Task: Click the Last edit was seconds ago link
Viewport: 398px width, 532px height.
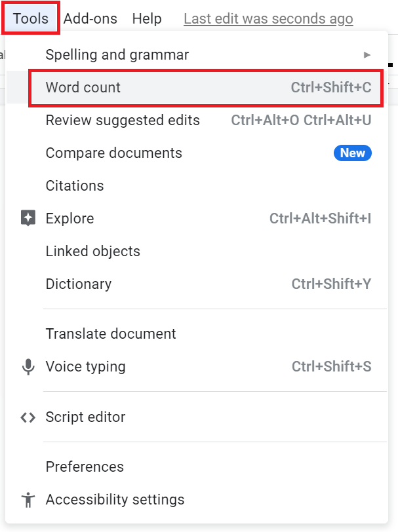Action: (268, 18)
